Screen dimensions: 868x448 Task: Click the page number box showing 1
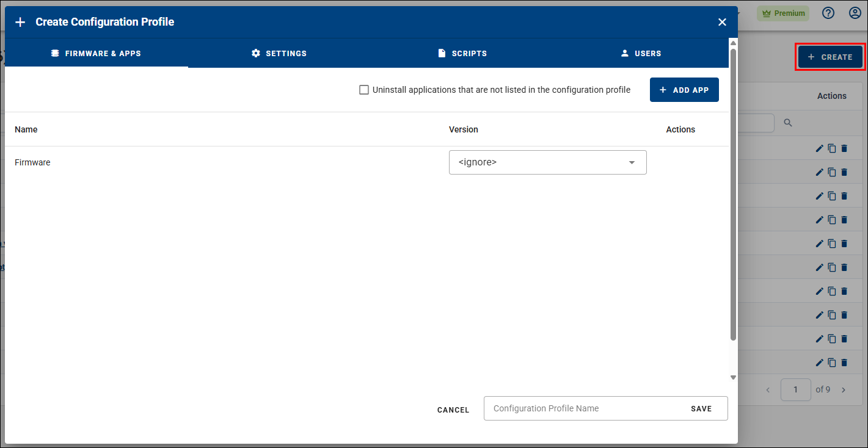[796, 389]
